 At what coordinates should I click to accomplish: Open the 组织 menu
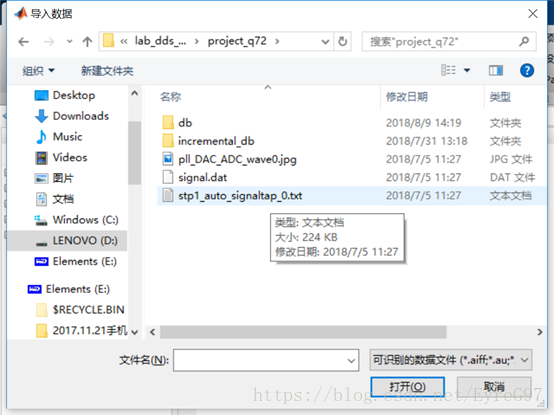click(x=39, y=71)
